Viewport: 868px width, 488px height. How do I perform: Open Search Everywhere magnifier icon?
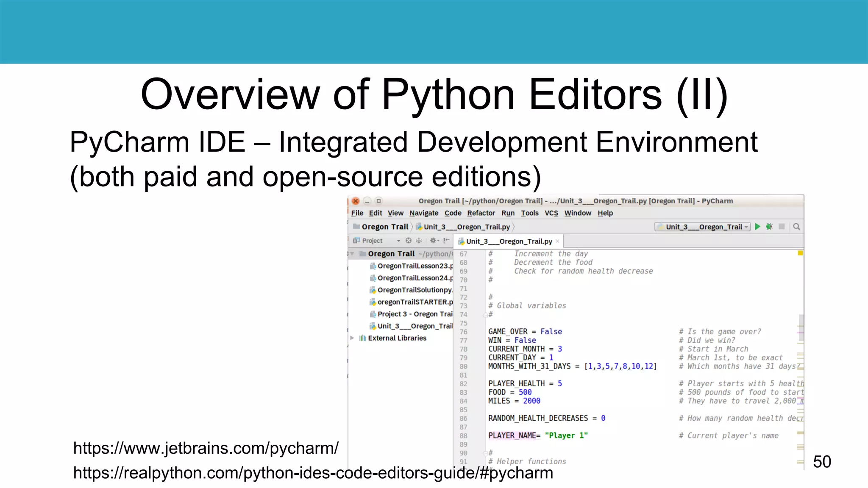pos(796,227)
